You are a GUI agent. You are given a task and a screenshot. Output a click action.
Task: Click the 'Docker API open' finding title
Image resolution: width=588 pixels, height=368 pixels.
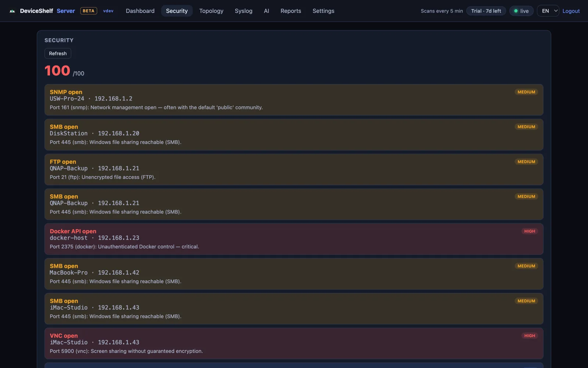(73, 231)
